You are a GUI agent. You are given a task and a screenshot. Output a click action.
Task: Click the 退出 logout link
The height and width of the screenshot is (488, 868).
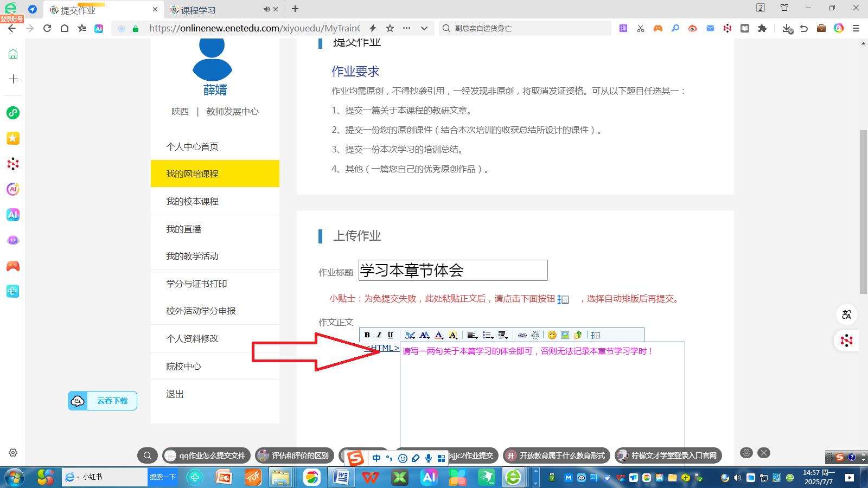175,394
